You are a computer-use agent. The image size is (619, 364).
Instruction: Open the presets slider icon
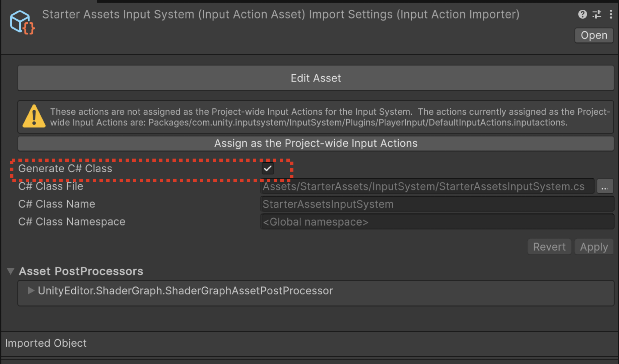[597, 14]
